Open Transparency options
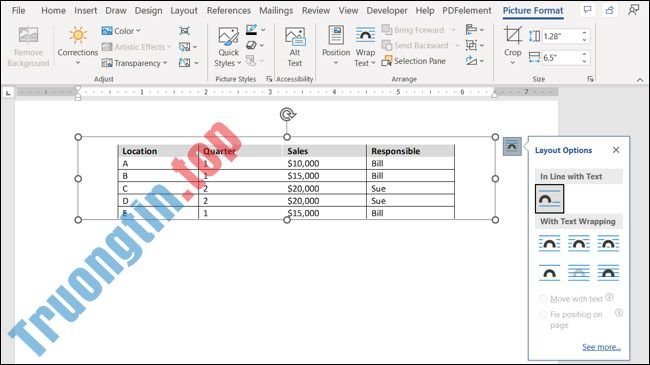The image size is (650, 365). (x=134, y=63)
